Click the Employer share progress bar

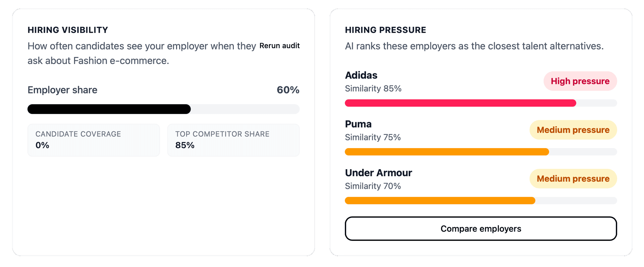(163, 109)
